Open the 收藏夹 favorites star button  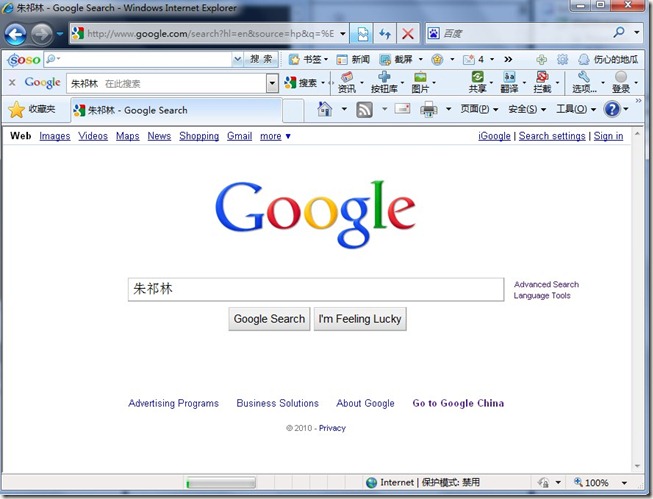pyautogui.click(x=32, y=110)
